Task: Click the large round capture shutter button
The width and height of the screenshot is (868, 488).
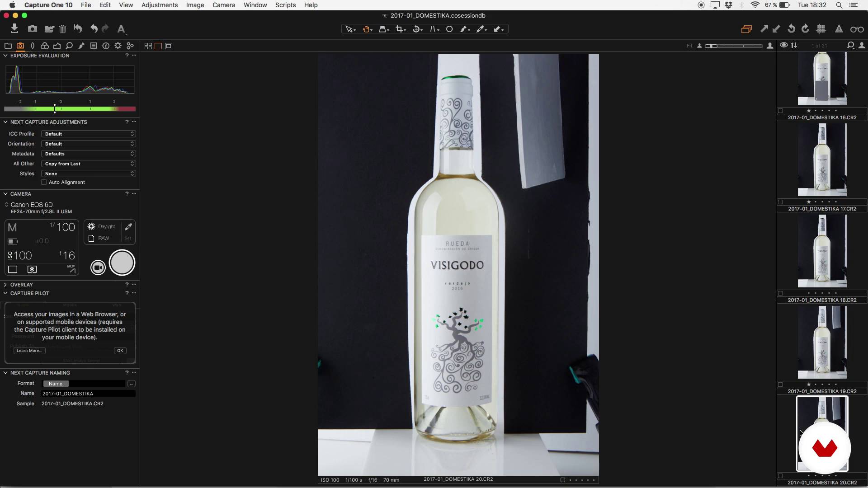Action: point(122,263)
